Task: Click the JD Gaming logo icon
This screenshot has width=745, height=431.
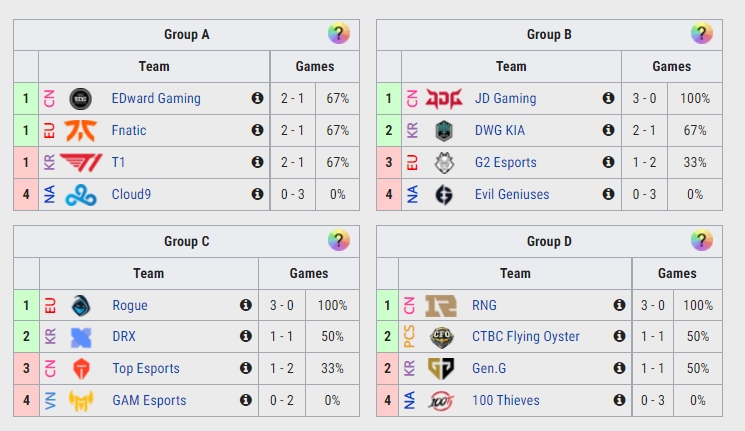Action: 444,98
